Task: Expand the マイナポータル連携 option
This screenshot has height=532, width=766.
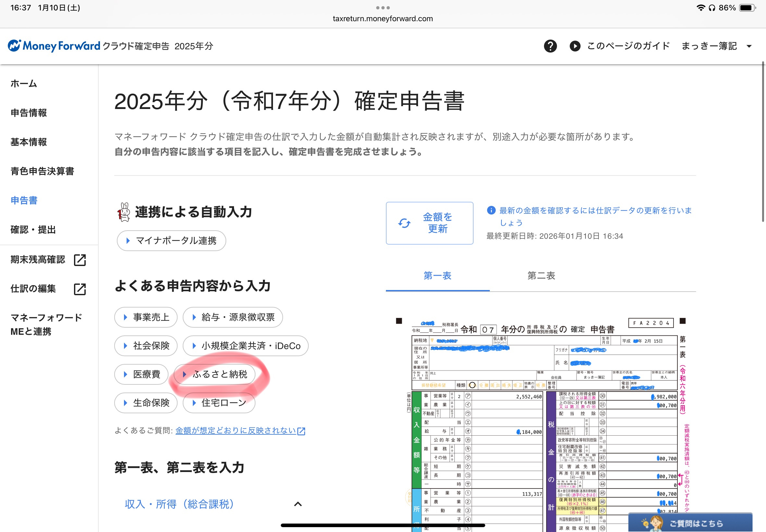Action: click(x=171, y=241)
